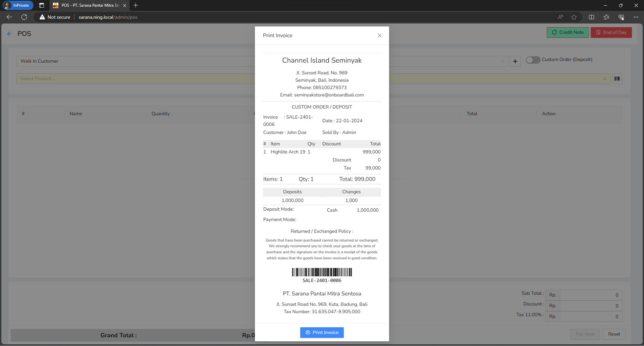644x346 pixels.
Task: Click the Customer : John Doe text
Action: [x=285, y=133]
